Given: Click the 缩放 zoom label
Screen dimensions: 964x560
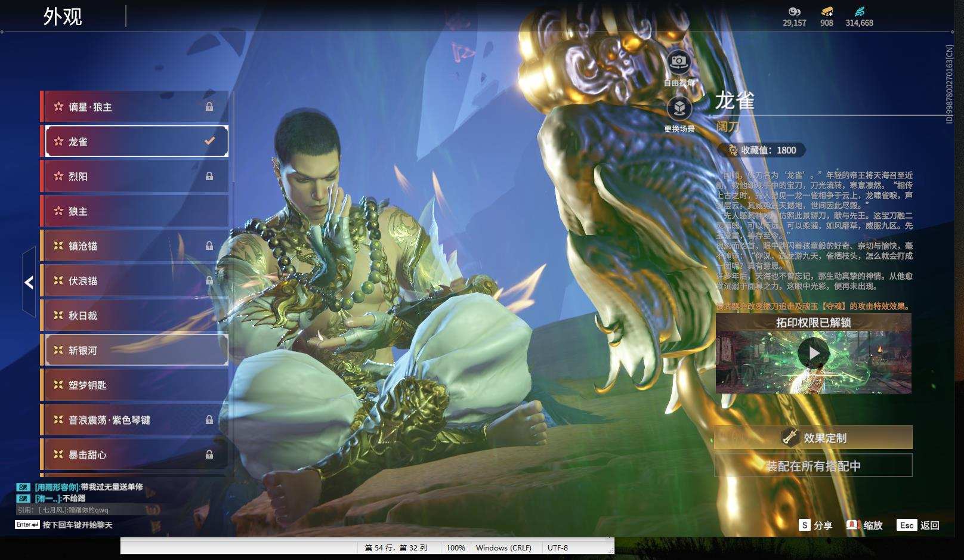Looking at the screenshot, I should pyautogui.click(x=873, y=525).
